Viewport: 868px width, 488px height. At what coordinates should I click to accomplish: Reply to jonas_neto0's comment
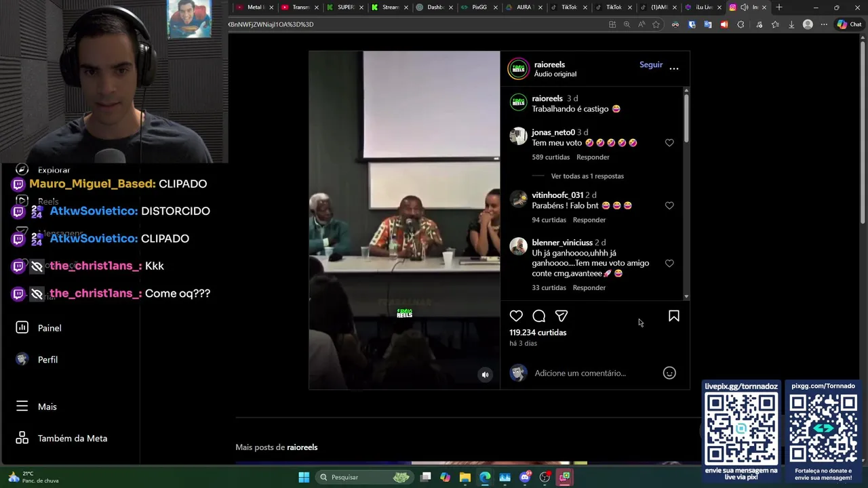click(x=593, y=157)
